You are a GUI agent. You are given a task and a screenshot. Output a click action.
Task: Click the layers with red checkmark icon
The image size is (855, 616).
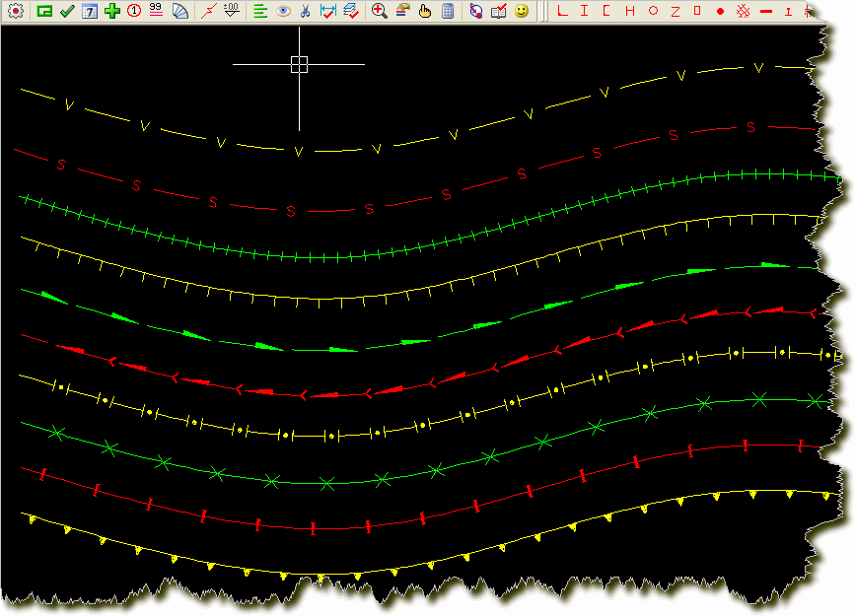tap(351, 11)
